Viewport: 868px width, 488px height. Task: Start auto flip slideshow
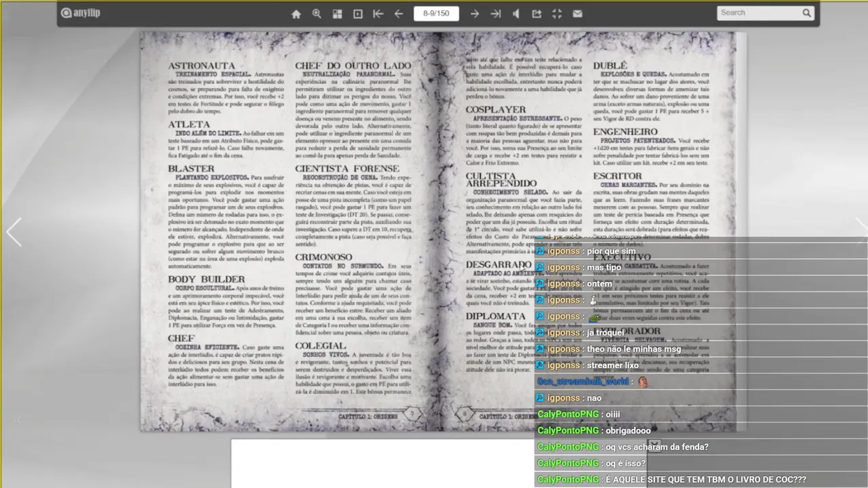pyautogui.click(x=358, y=14)
